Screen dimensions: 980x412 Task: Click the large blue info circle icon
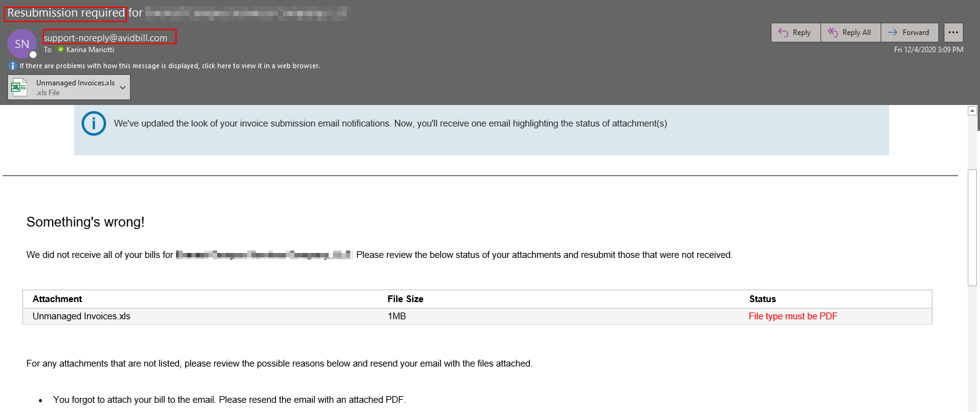pyautogui.click(x=94, y=123)
